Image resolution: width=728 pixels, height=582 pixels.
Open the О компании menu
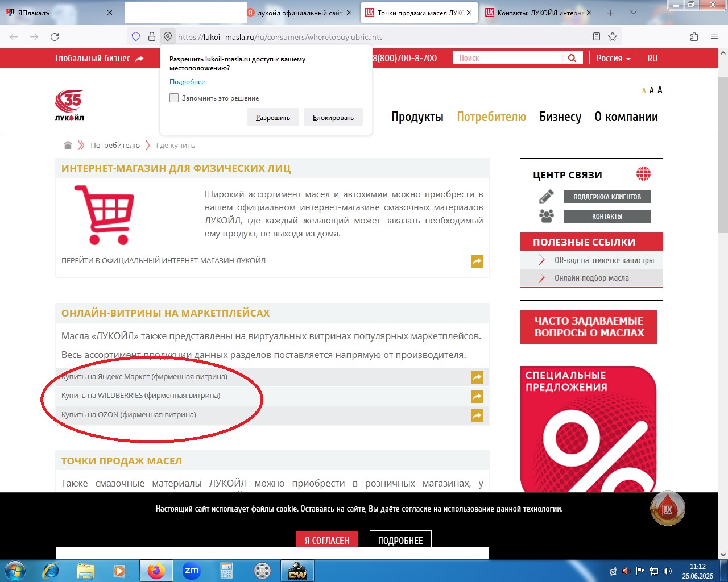(626, 117)
